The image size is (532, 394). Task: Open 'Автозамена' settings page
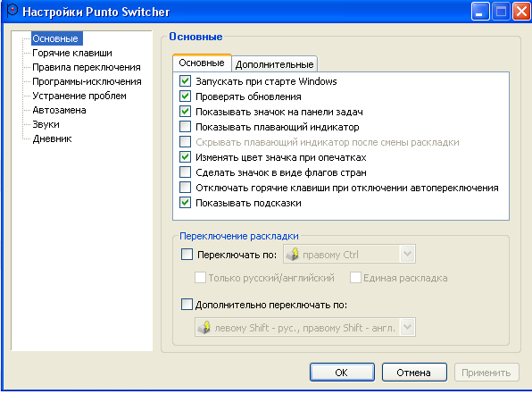coord(59,110)
